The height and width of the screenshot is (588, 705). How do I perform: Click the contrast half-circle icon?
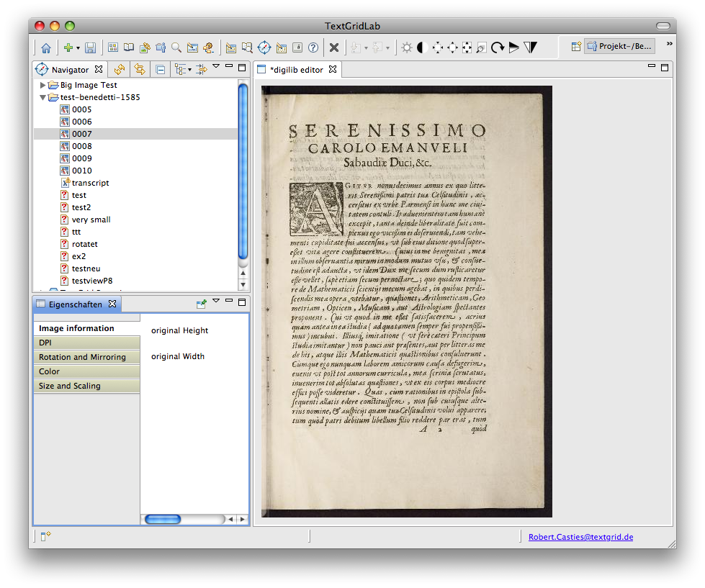tap(422, 48)
